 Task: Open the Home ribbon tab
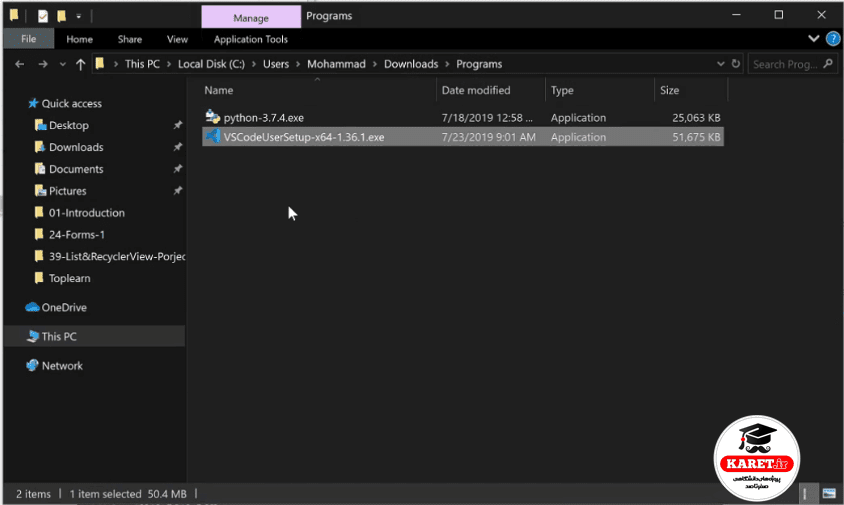(79, 39)
